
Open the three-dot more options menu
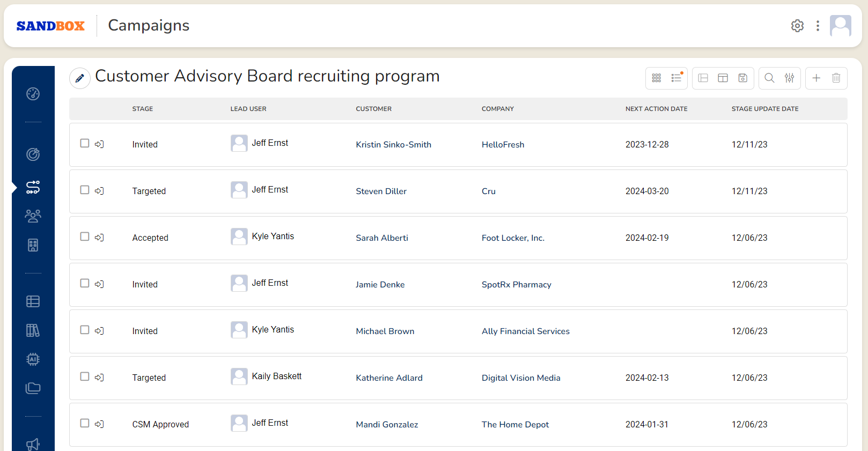click(x=818, y=26)
